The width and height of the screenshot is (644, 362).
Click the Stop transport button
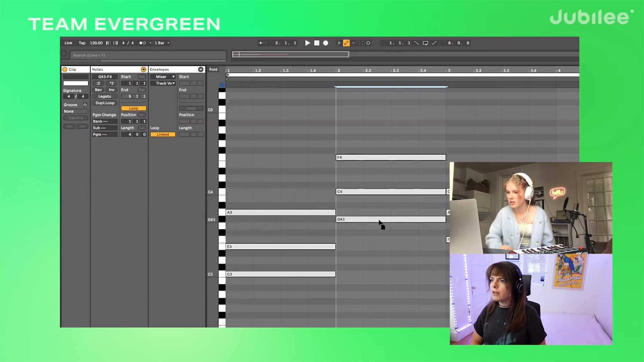point(317,43)
